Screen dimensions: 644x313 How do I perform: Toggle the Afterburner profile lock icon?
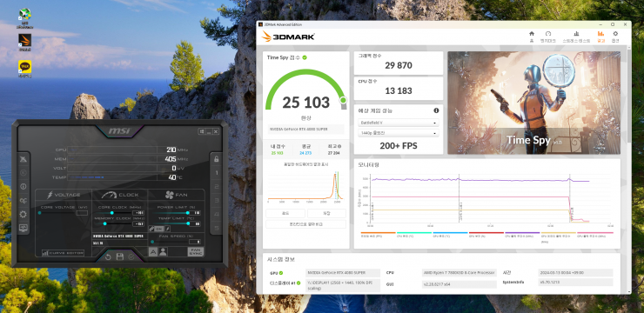click(216, 159)
